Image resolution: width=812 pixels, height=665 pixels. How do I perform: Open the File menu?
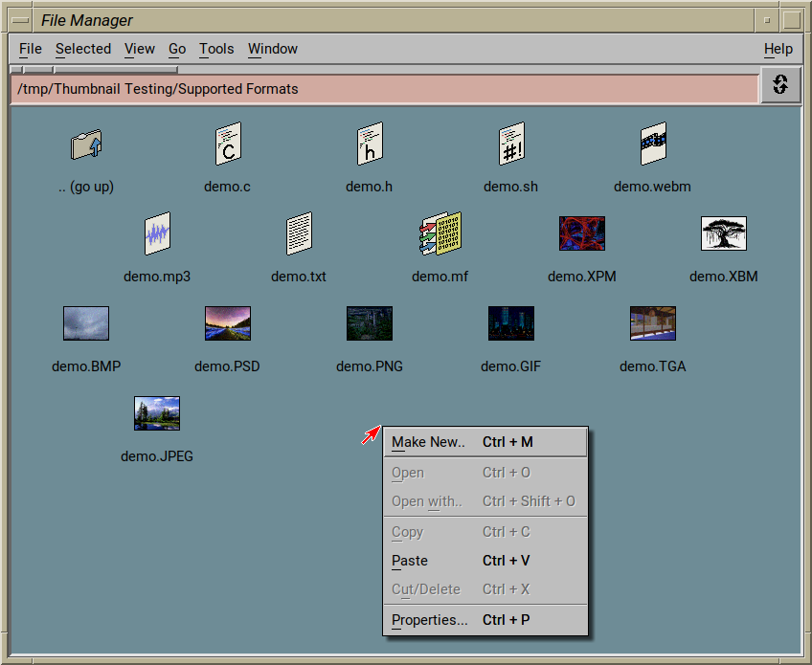31,49
